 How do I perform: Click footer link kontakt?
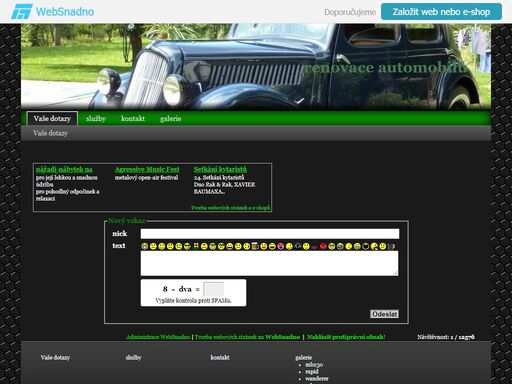click(220, 357)
